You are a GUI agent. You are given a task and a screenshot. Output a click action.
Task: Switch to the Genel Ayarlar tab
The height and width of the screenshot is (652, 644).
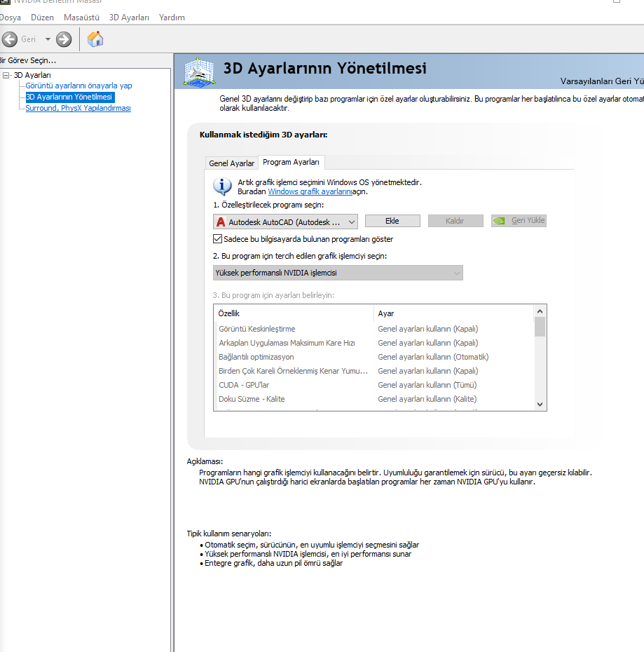(231, 163)
